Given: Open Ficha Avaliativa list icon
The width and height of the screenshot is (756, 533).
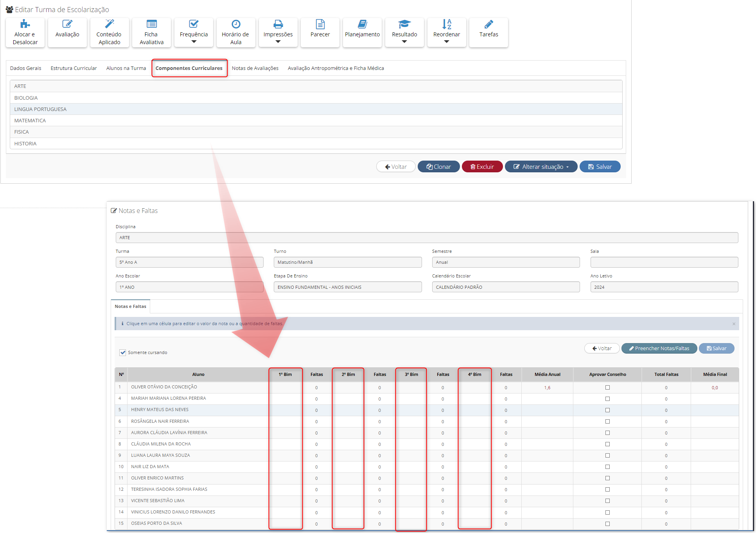Looking at the screenshot, I should coord(151,24).
